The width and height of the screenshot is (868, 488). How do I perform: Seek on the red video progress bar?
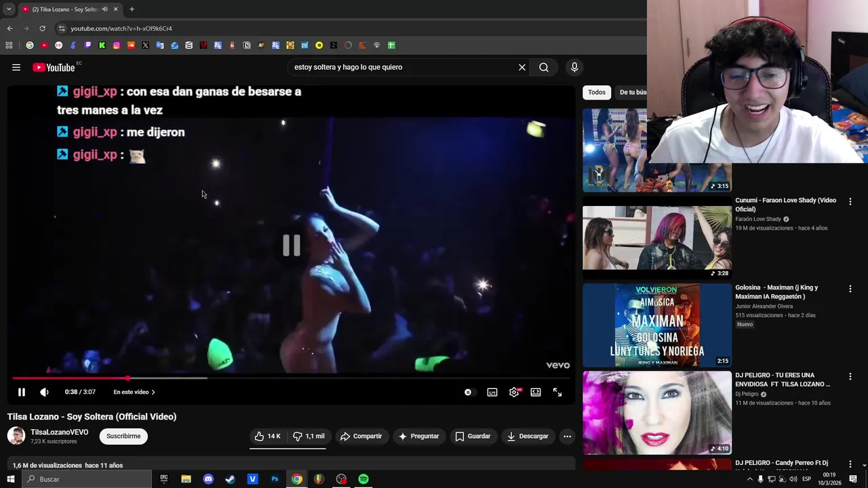tap(292, 378)
